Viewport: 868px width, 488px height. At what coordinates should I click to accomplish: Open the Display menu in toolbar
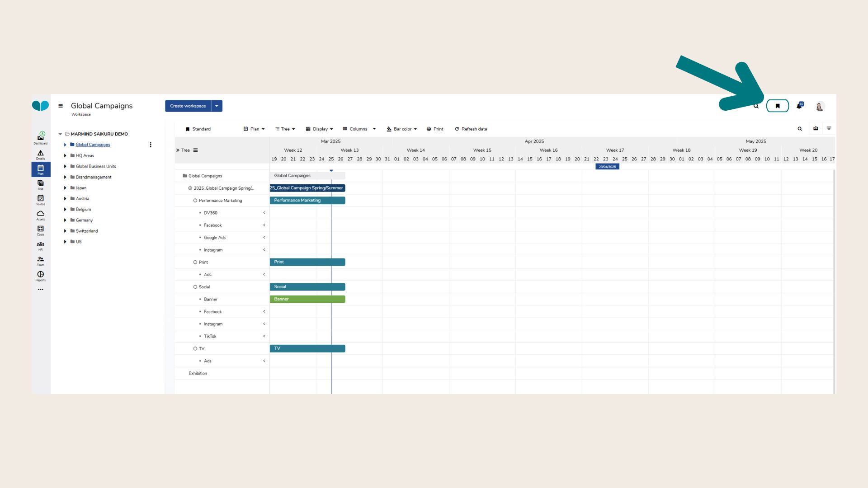(x=320, y=129)
